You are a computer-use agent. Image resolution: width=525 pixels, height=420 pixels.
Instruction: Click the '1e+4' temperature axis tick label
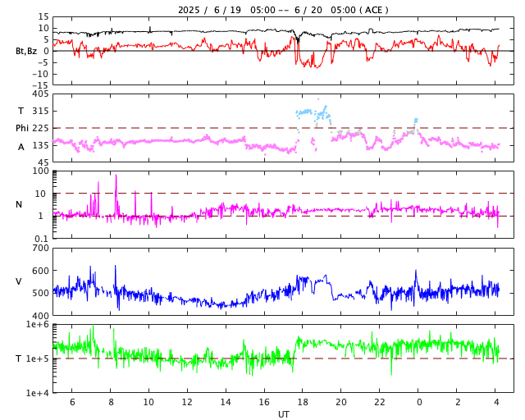pyautogui.click(x=38, y=393)
